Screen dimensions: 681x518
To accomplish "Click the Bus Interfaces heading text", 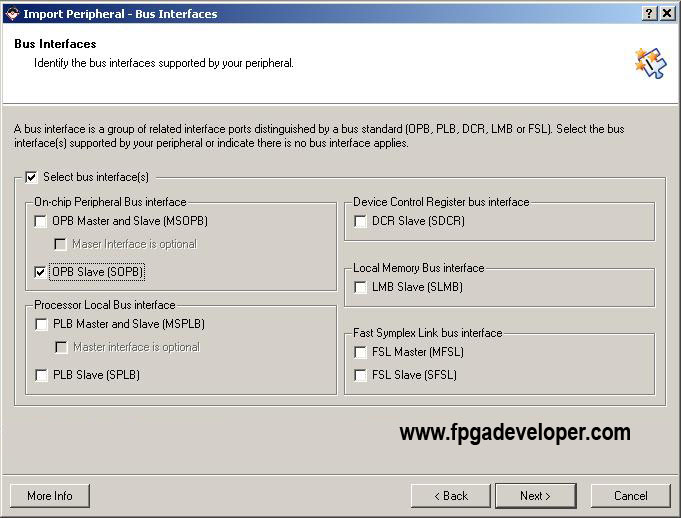I will 55,44.
